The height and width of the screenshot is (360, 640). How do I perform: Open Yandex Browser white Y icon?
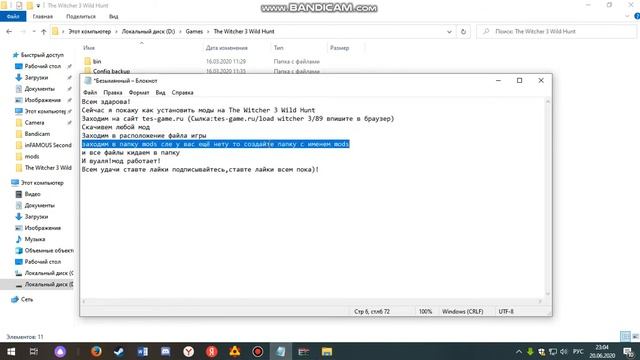coord(189,351)
